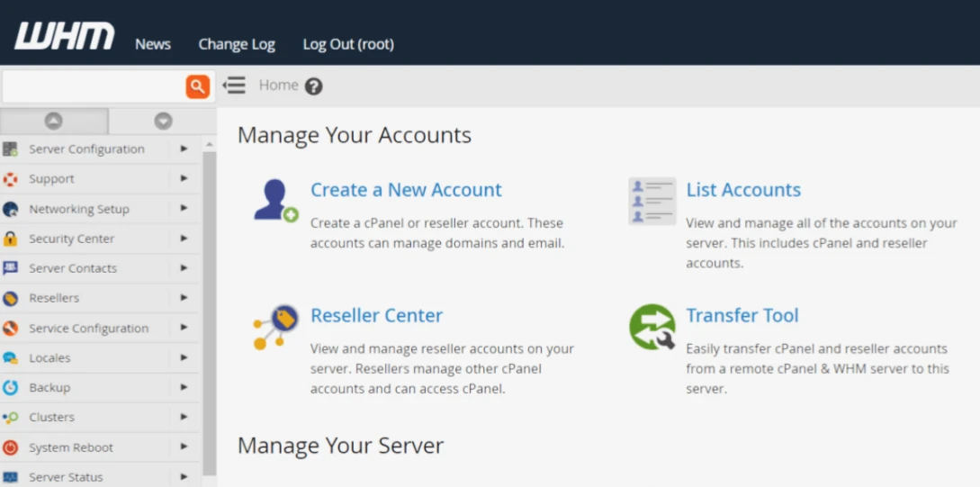The height and width of the screenshot is (487, 980).
Task: Collapse the sidebar with the menu toggle icon
Action: 234,85
